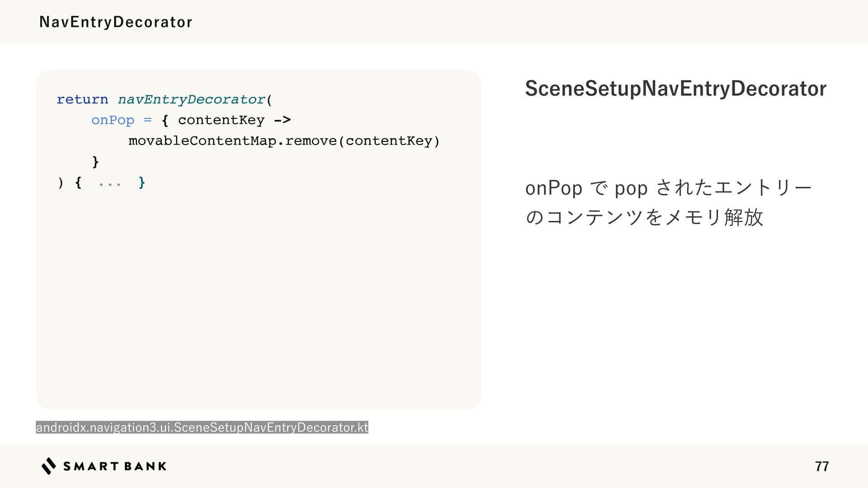Click the movableContentMap.remove(contentKey) line
Image resolution: width=868 pixels, height=488 pixels.
coord(284,141)
